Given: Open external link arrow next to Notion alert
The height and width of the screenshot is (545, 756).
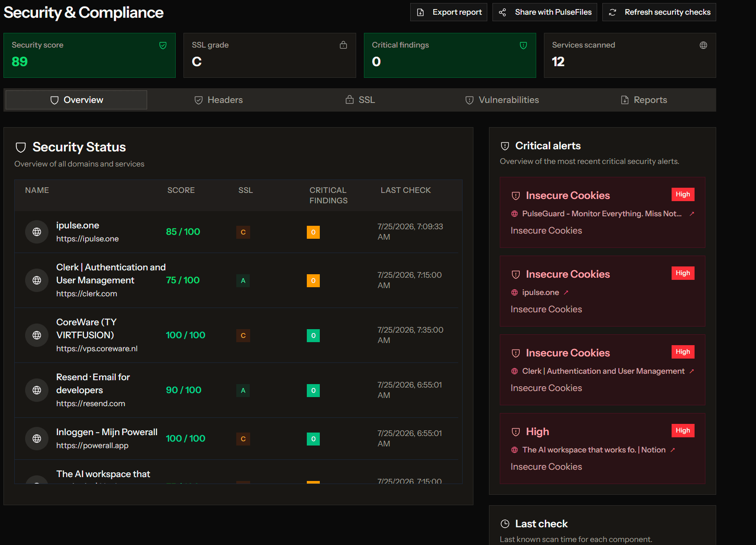Looking at the screenshot, I should click(x=673, y=450).
